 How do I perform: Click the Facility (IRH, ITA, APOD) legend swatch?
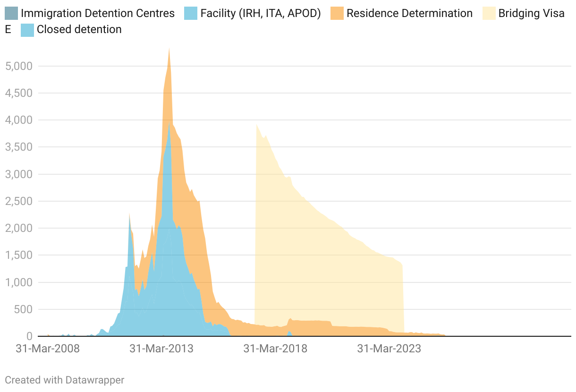[191, 13]
